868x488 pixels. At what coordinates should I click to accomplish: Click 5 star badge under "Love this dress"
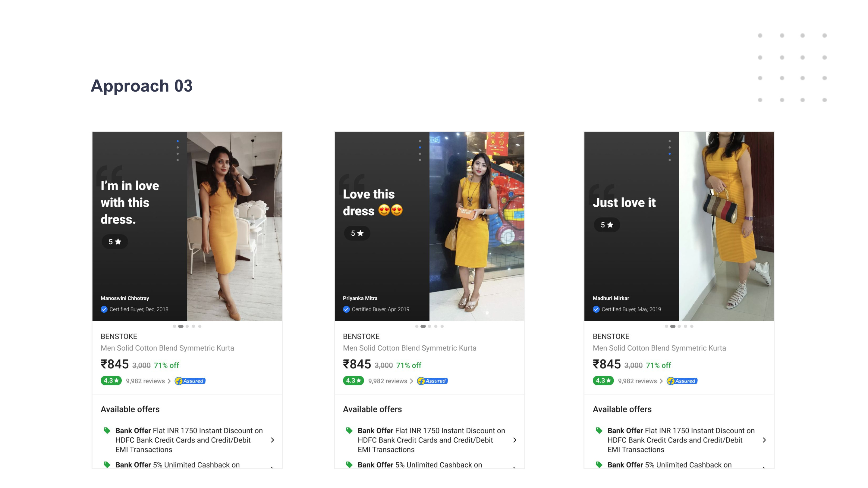click(357, 233)
